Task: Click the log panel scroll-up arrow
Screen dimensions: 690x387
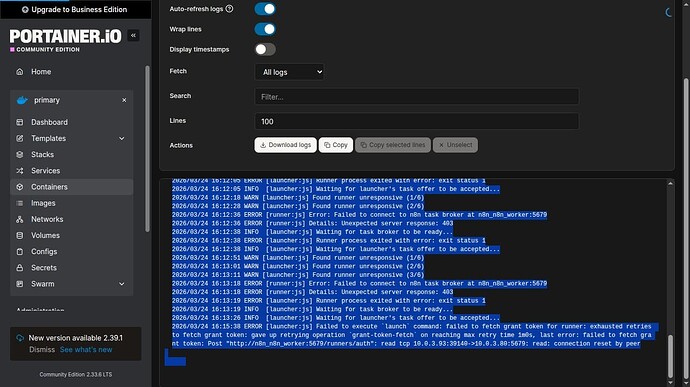Action: pyautogui.click(x=670, y=183)
